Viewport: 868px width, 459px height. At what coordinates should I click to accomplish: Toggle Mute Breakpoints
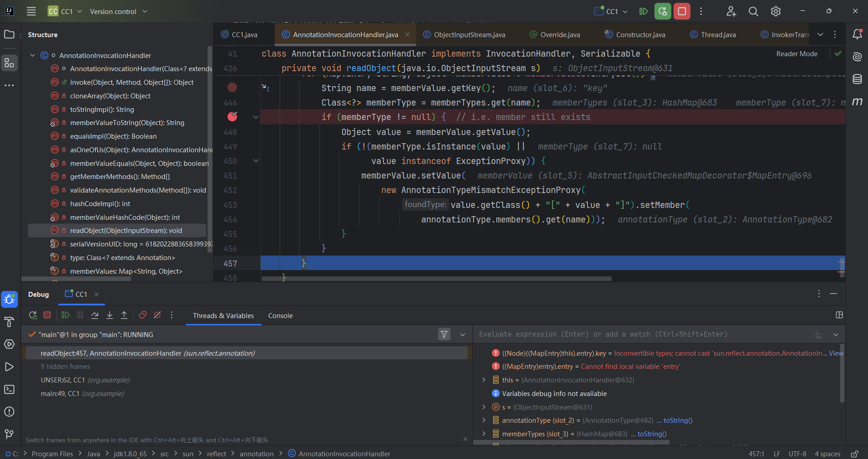pyautogui.click(x=157, y=315)
